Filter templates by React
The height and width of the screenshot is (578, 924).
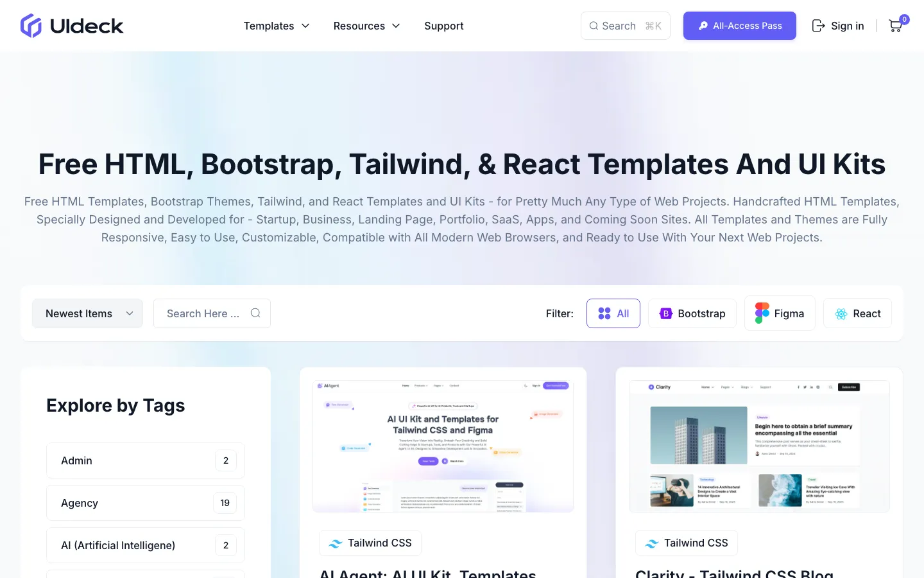tap(857, 313)
